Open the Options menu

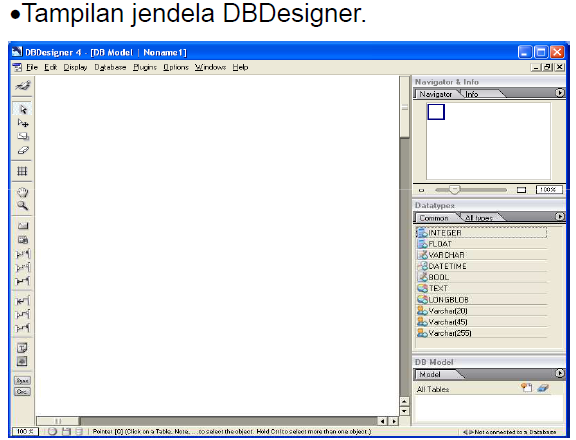coord(176,67)
